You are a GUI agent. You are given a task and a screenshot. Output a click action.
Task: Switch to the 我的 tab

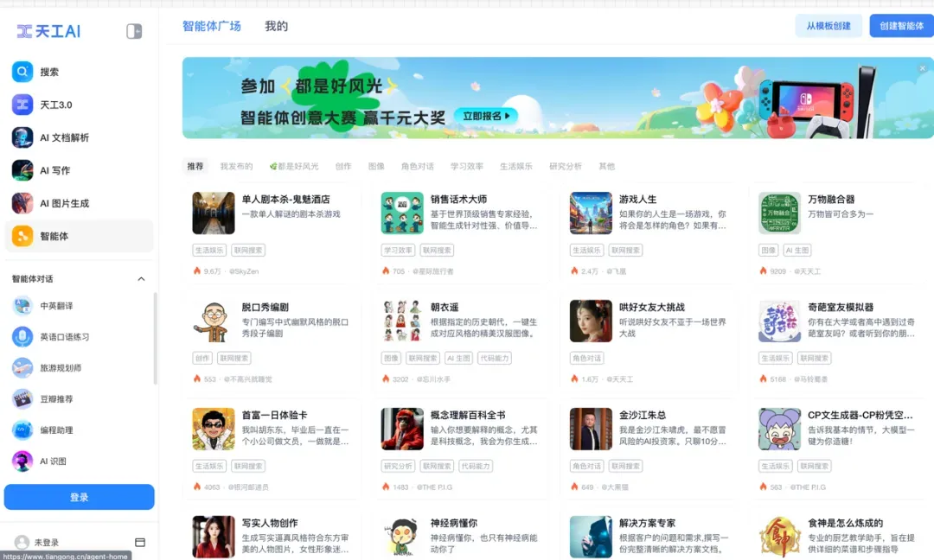tap(277, 26)
